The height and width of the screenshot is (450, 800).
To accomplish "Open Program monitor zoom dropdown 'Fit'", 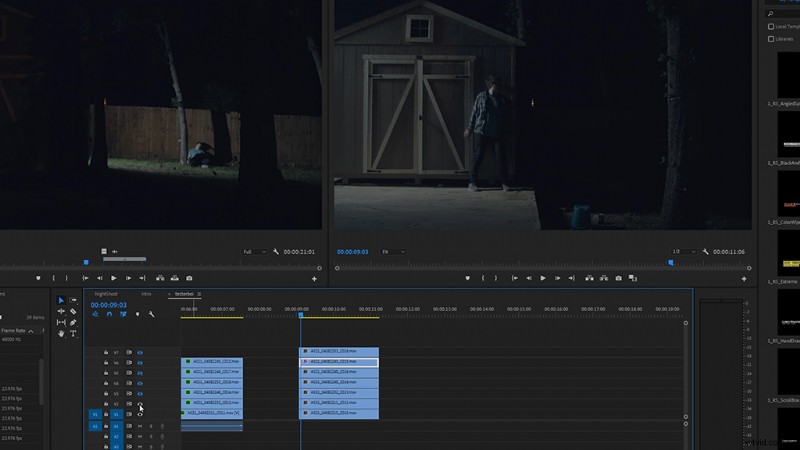I will coord(393,252).
